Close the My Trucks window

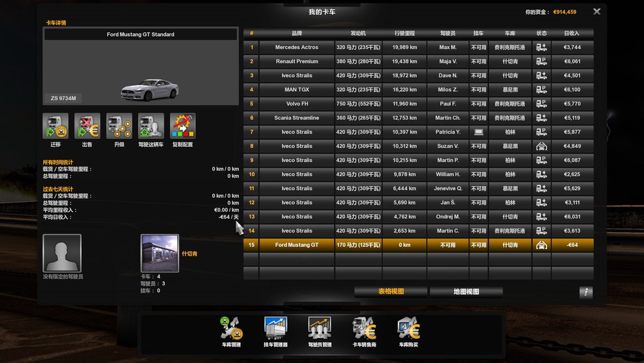click(x=597, y=12)
